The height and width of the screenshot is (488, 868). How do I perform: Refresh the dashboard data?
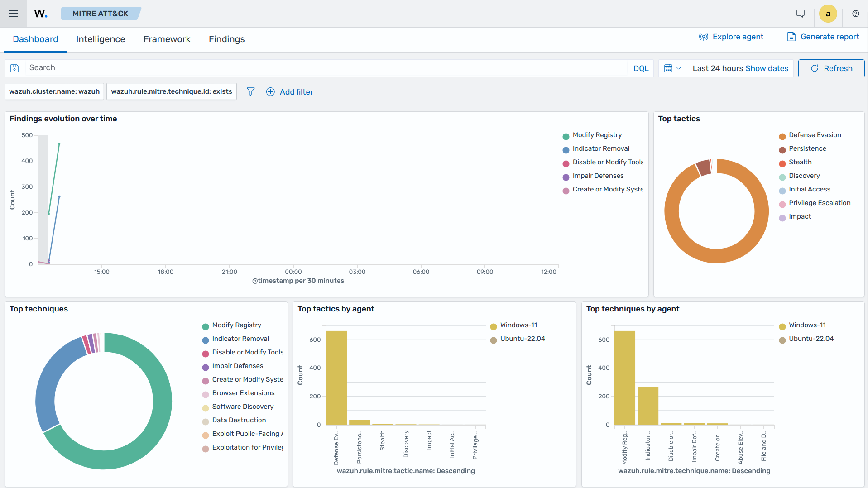point(831,68)
